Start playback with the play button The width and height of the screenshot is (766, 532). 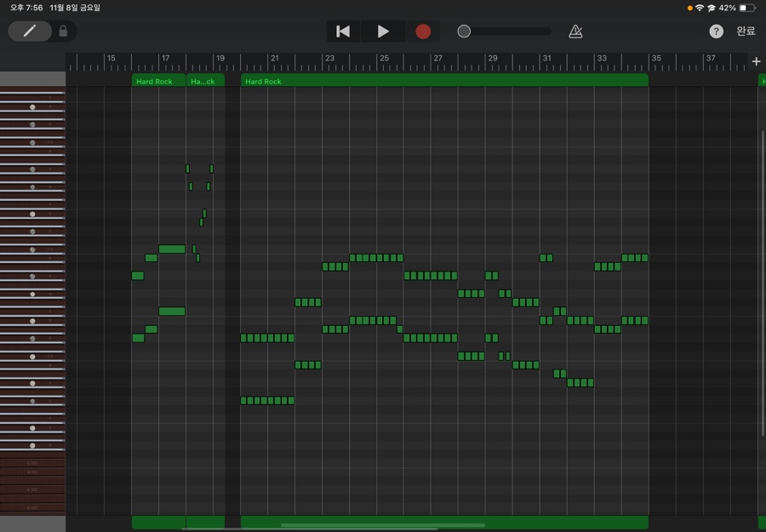point(383,31)
